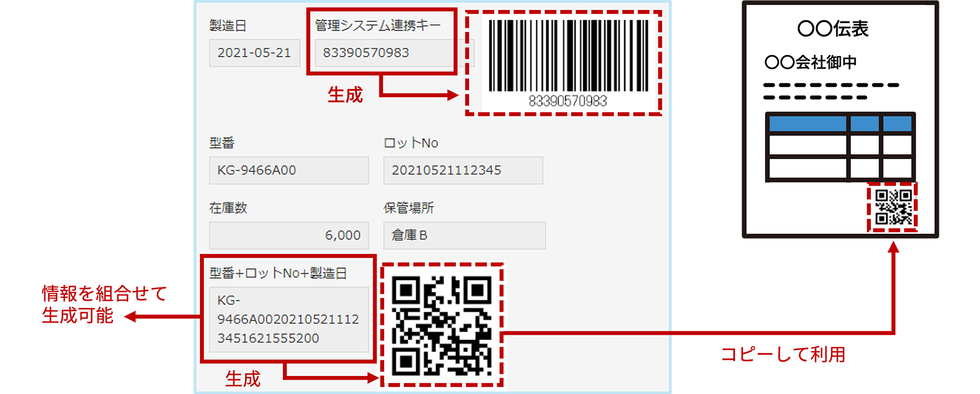Image resolution: width=980 pixels, height=394 pixels.
Task: Click the large generated QR code
Action: click(x=442, y=325)
